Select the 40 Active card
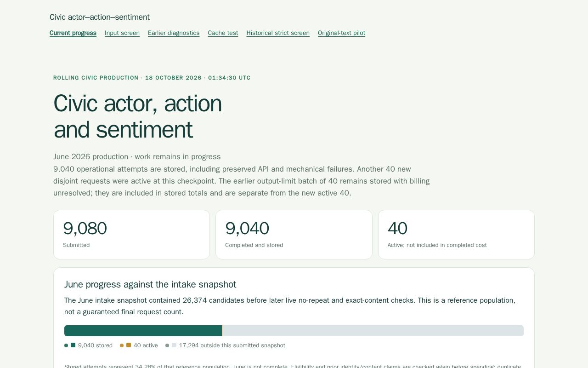Image resolution: width=588 pixels, height=368 pixels. (456, 235)
